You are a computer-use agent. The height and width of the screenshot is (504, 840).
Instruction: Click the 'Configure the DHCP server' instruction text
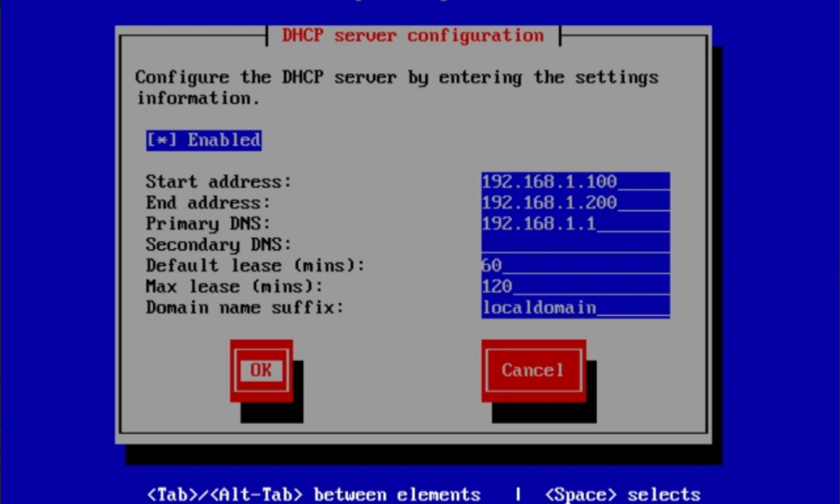coord(397,87)
